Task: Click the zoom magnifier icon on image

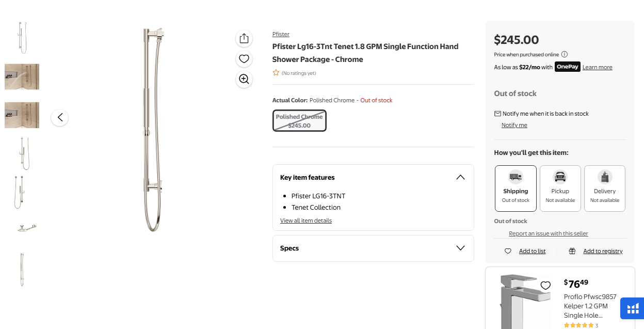Action: coord(244,79)
